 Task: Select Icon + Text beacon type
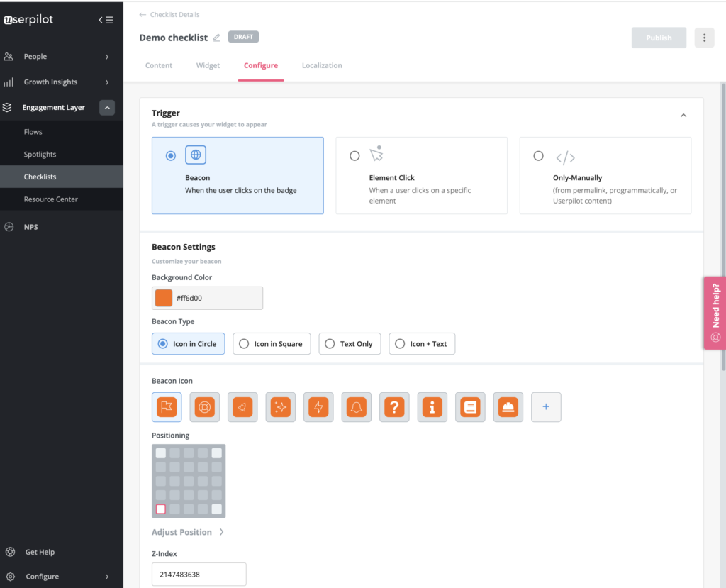[423, 344]
